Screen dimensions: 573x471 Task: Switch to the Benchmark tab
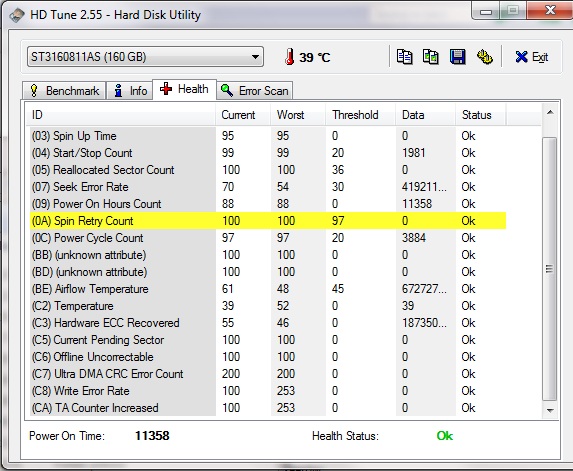(64, 91)
